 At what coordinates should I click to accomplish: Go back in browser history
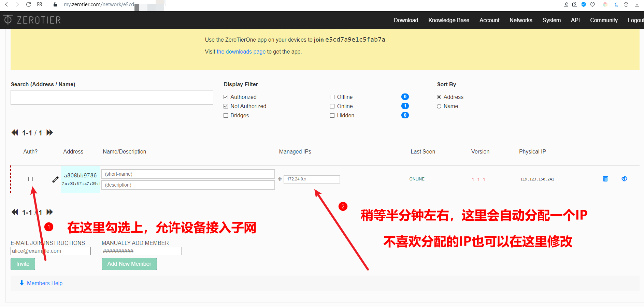click(x=6, y=4)
